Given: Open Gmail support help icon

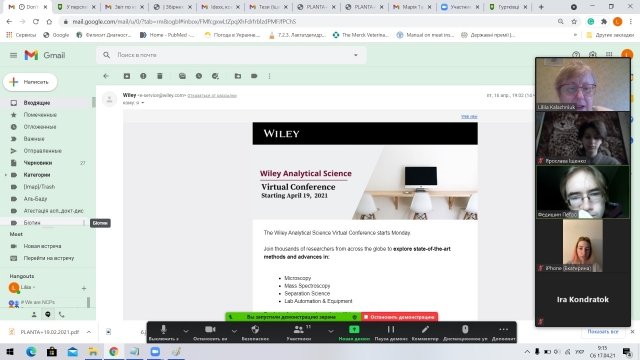Looking at the screenshot, I should pyautogui.click(x=576, y=55).
